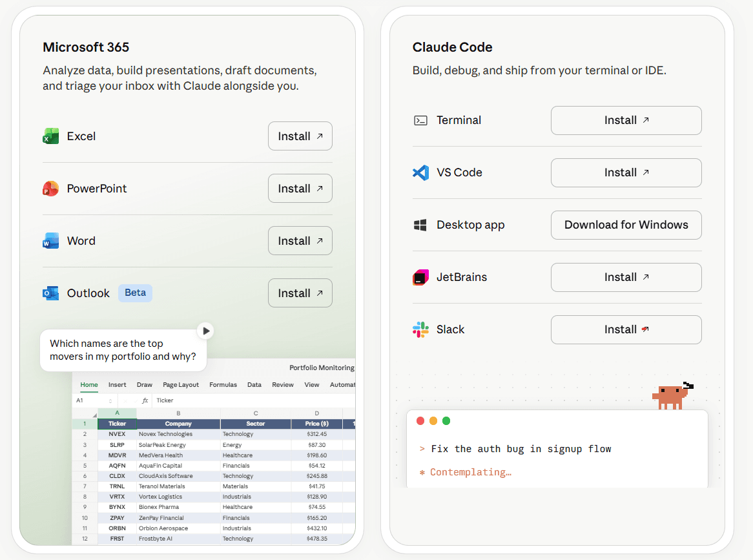Image resolution: width=753 pixels, height=560 pixels.
Task: Click the Outlook app icon
Action: click(x=51, y=293)
